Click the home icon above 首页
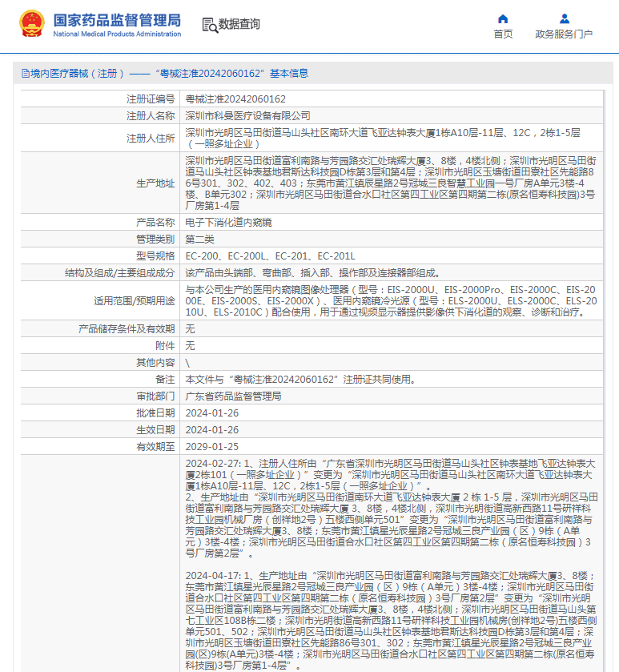 point(503,19)
